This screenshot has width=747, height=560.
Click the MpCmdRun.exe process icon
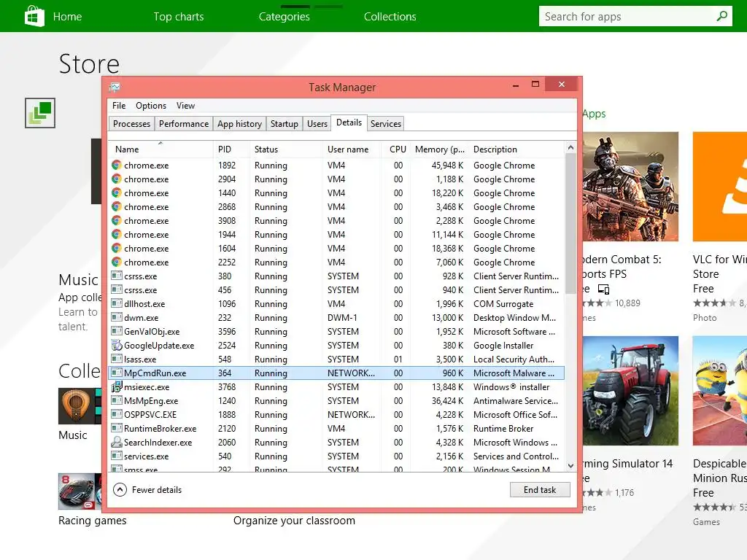point(116,373)
